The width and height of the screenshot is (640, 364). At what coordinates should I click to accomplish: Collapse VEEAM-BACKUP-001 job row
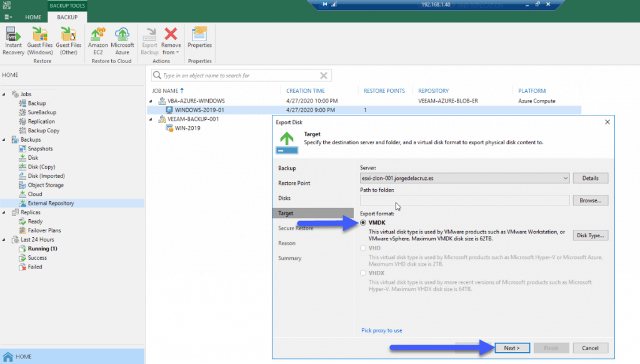click(x=151, y=119)
